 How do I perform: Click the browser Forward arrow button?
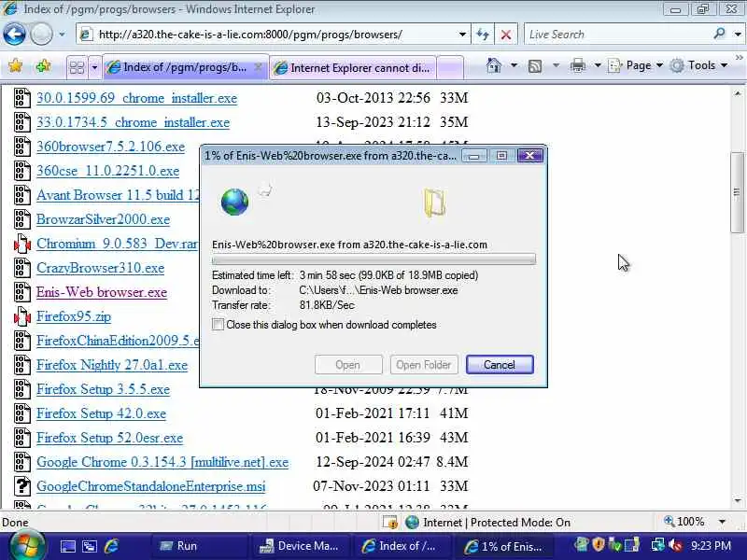(x=41, y=35)
